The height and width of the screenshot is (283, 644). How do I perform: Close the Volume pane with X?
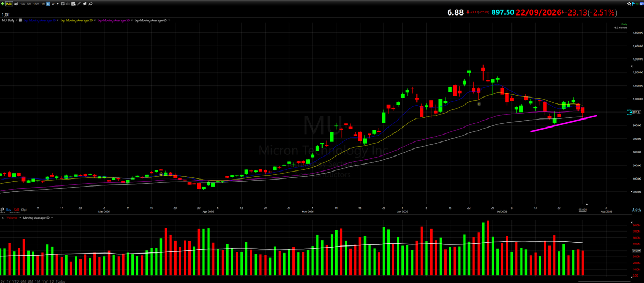3,218
